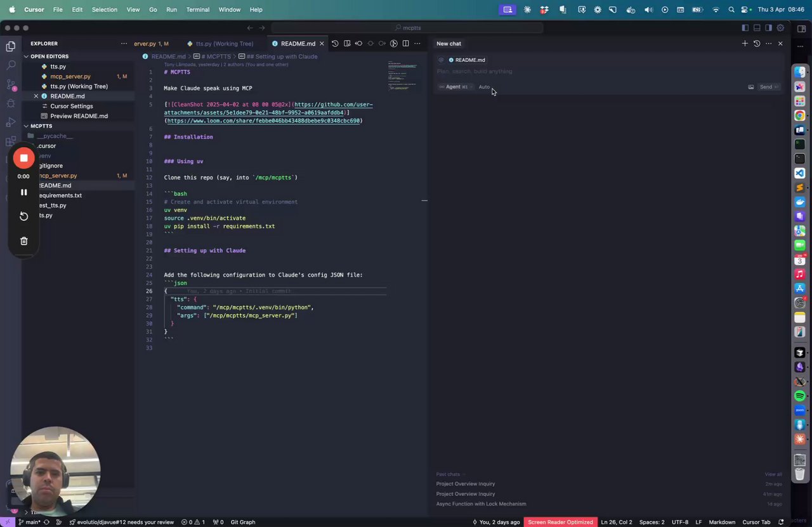Open Preview README.md in Open Editors
This screenshot has width=812, height=527.
[x=79, y=116]
